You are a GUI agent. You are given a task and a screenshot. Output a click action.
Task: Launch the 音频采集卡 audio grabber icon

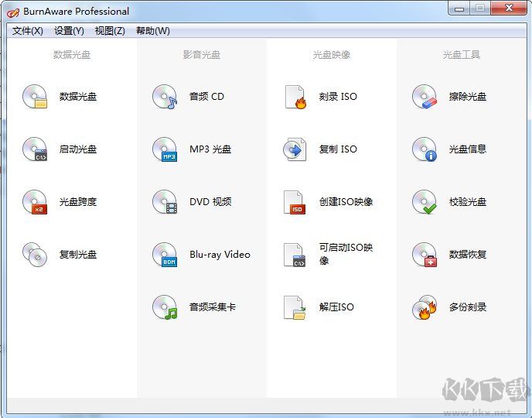[165, 307]
